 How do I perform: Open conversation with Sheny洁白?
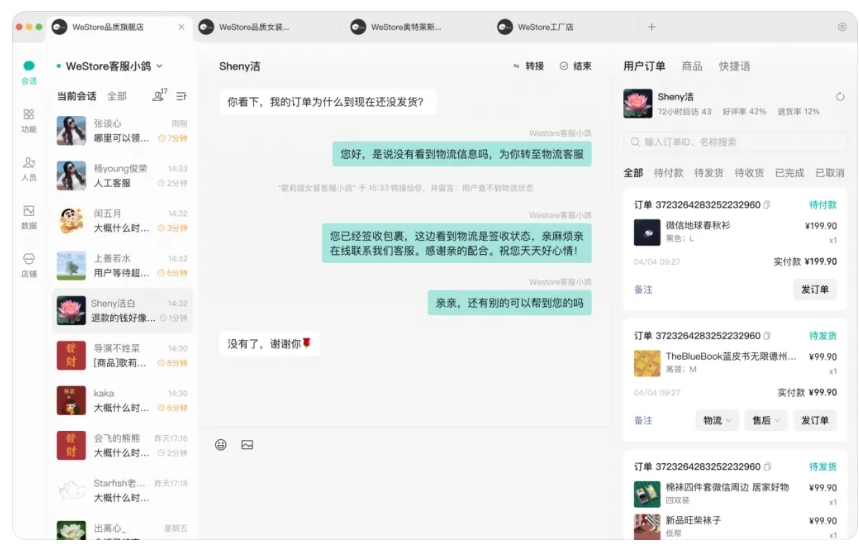point(122,310)
